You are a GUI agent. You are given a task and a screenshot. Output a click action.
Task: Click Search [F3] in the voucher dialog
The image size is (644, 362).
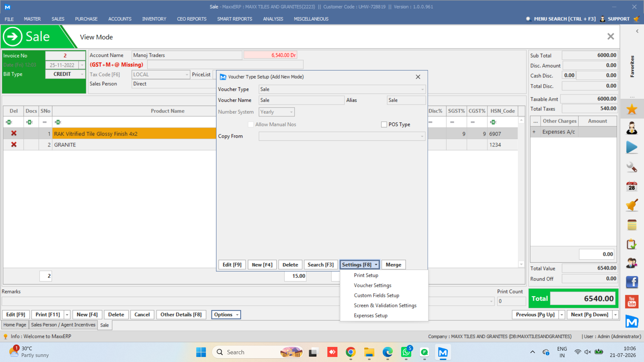click(321, 264)
